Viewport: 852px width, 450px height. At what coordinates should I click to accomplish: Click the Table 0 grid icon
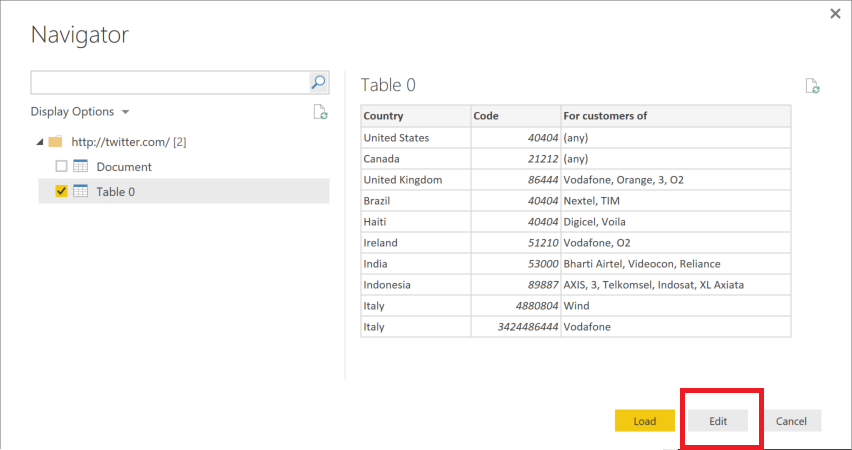(80, 192)
